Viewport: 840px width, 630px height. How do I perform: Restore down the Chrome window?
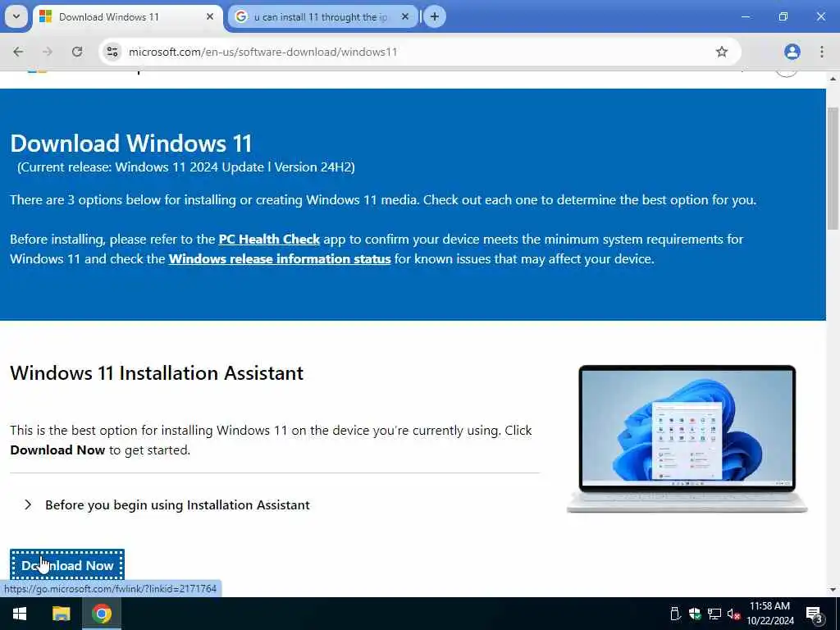(783, 16)
